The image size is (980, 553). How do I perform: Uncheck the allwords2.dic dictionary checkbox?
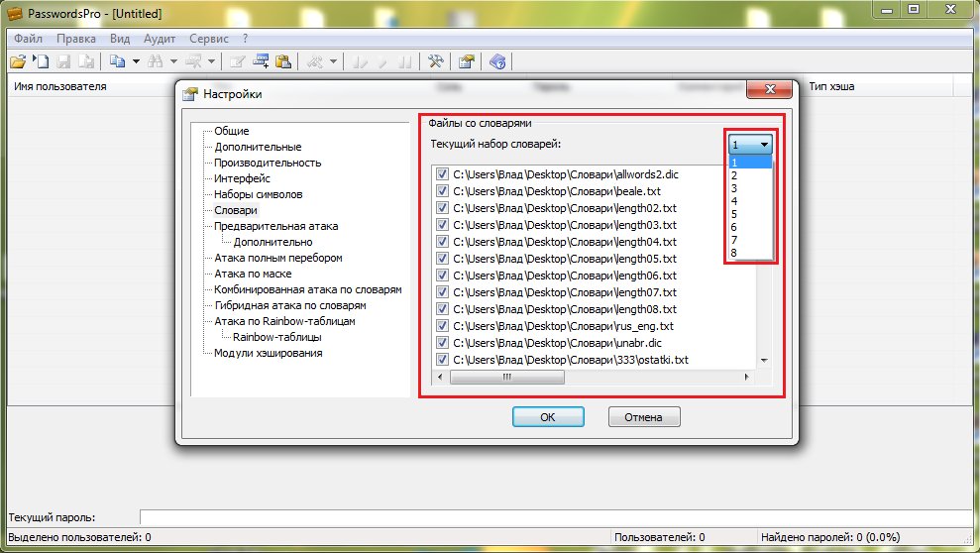[442, 173]
